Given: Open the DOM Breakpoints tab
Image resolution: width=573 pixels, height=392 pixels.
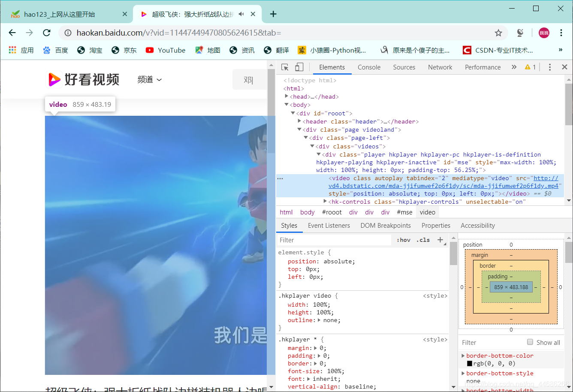Looking at the screenshot, I should click(386, 226).
